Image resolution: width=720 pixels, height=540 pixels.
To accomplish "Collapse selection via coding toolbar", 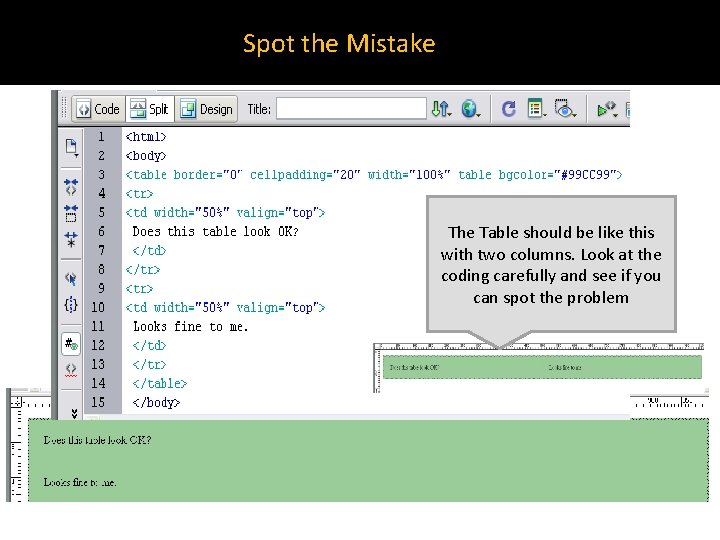I will 71,214.
